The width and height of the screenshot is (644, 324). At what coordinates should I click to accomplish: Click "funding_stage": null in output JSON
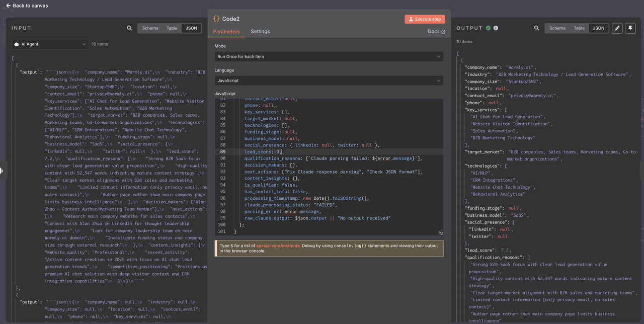coord(492,208)
